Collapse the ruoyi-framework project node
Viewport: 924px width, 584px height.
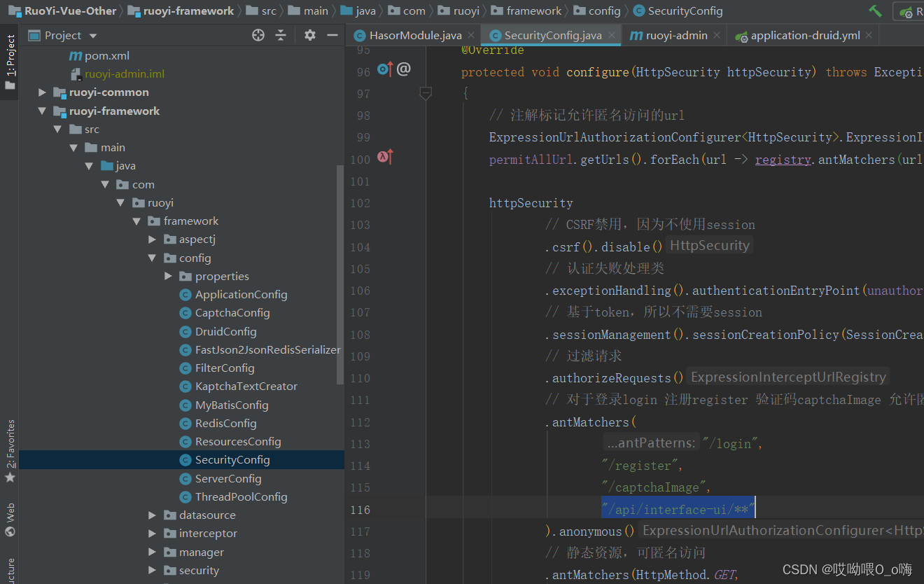click(x=42, y=111)
